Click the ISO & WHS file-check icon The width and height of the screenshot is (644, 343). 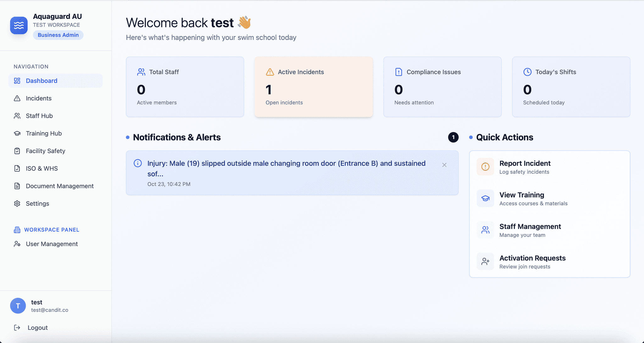pos(17,169)
